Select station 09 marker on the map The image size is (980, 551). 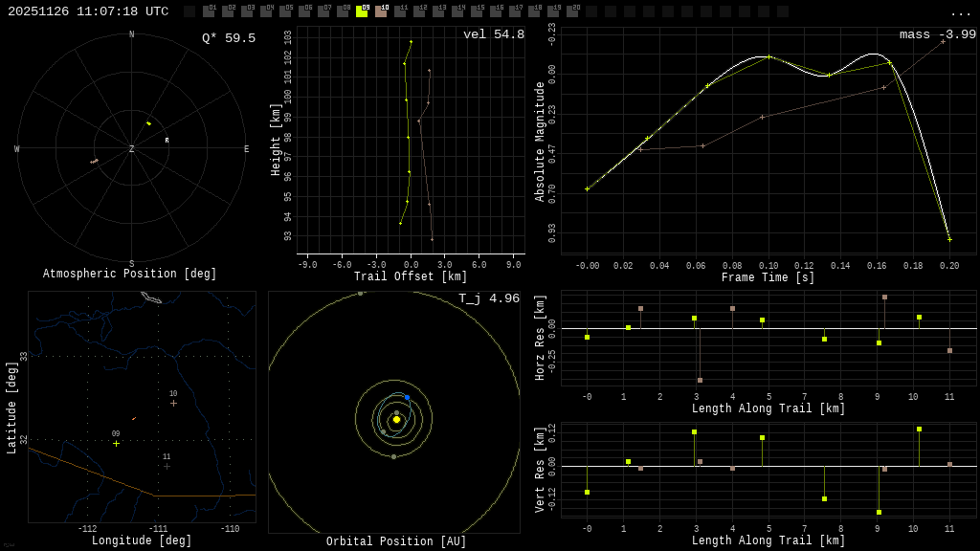pos(117,443)
